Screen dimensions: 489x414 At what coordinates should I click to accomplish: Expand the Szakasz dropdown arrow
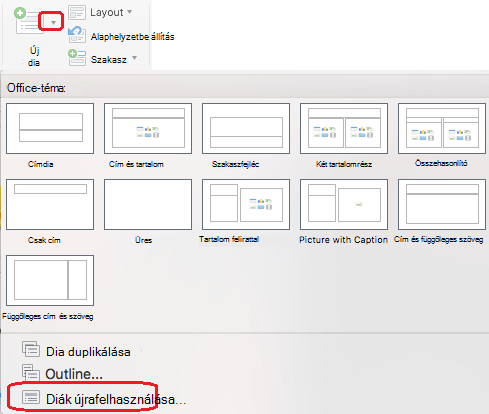134,58
